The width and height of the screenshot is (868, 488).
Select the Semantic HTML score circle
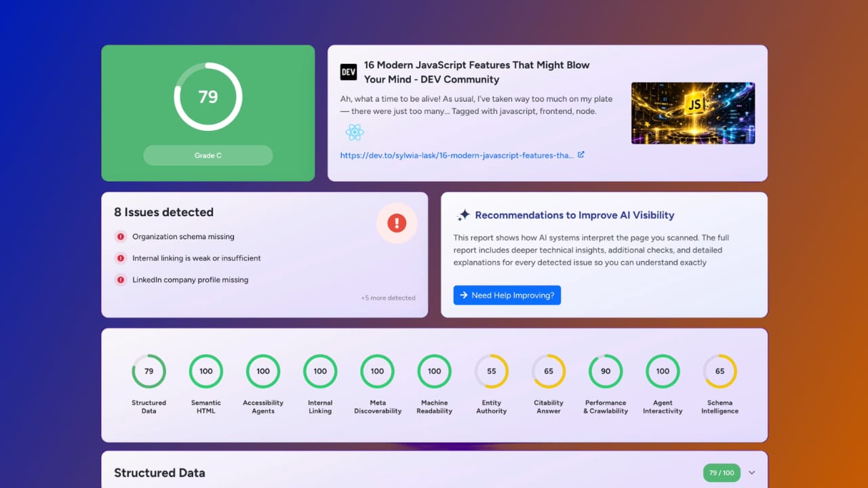(x=205, y=371)
